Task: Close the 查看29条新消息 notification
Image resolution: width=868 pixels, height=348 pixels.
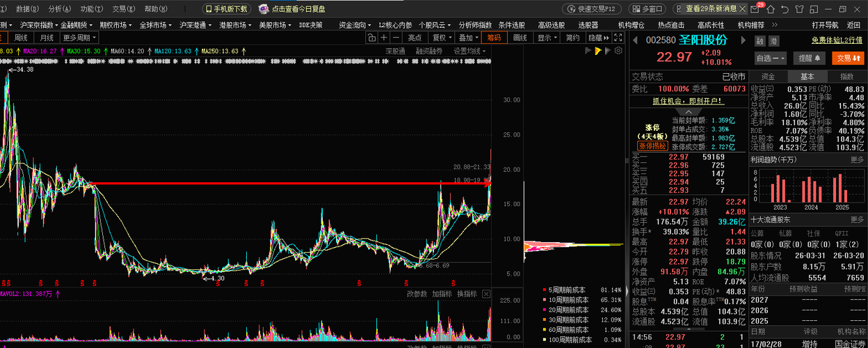Action: [x=742, y=9]
